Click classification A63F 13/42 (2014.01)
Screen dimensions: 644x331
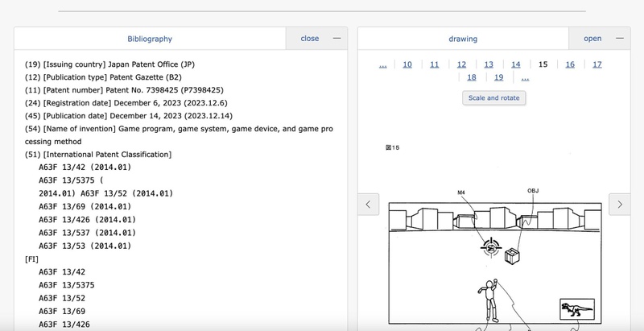(x=85, y=168)
